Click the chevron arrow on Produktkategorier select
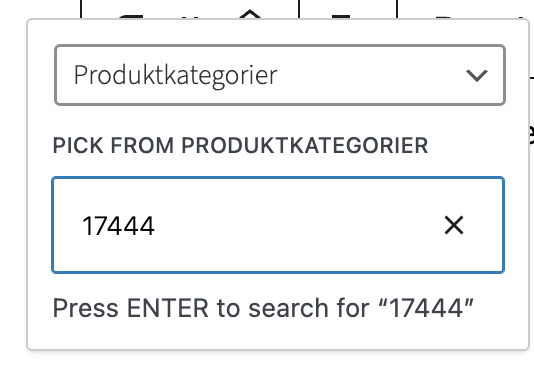The width and height of the screenshot is (534, 368). point(476,75)
